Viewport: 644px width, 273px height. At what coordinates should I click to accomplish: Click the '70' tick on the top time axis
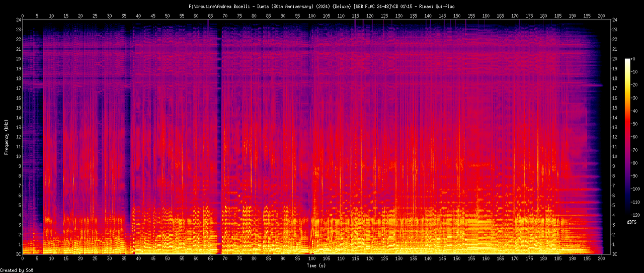pyautogui.click(x=225, y=16)
